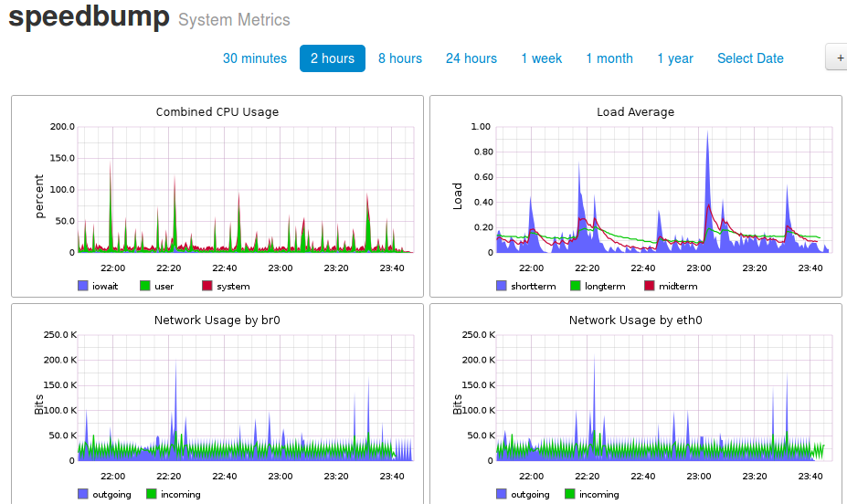The width and height of the screenshot is (847, 504).
Task: Click the system legend label
Action: 233,287
